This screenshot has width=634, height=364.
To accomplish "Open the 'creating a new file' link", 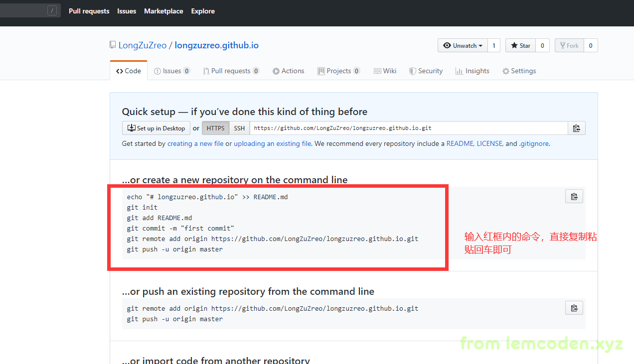I will pyautogui.click(x=195, y=143).
